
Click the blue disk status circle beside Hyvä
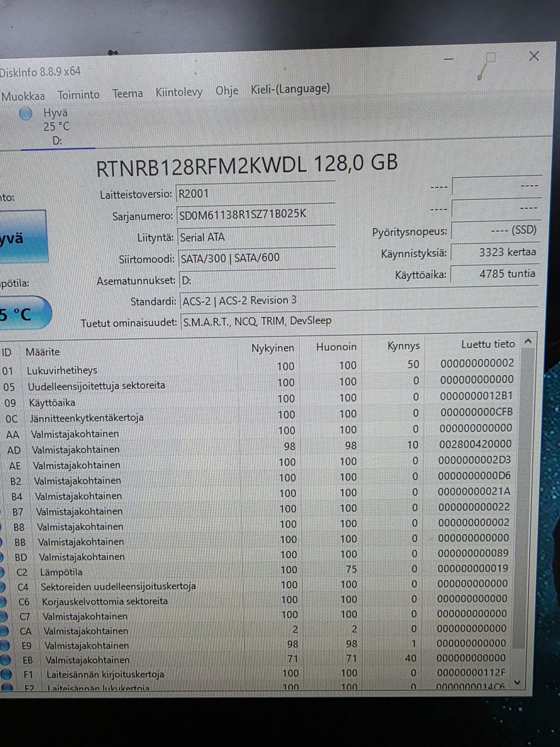pyautogui.click(x=26, y=114)
